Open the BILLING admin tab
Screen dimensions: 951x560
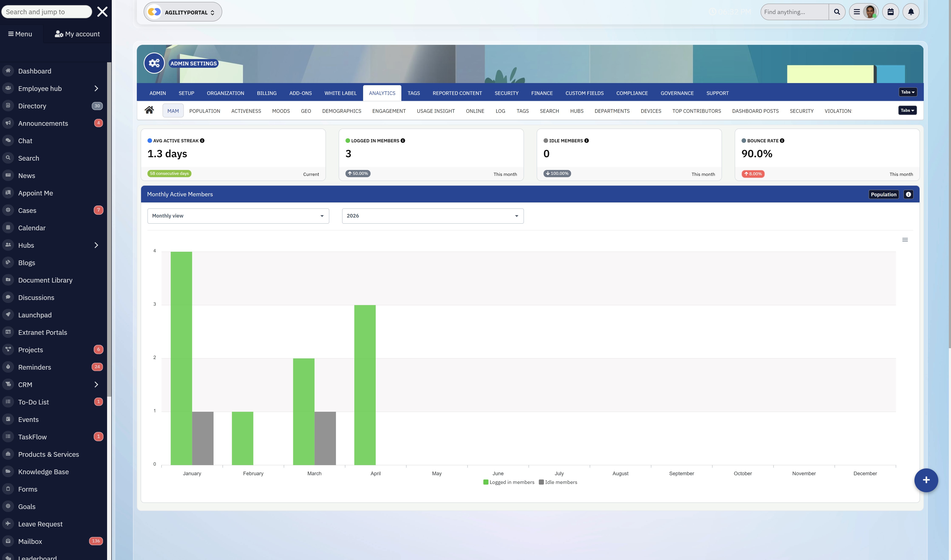point(266,93)
